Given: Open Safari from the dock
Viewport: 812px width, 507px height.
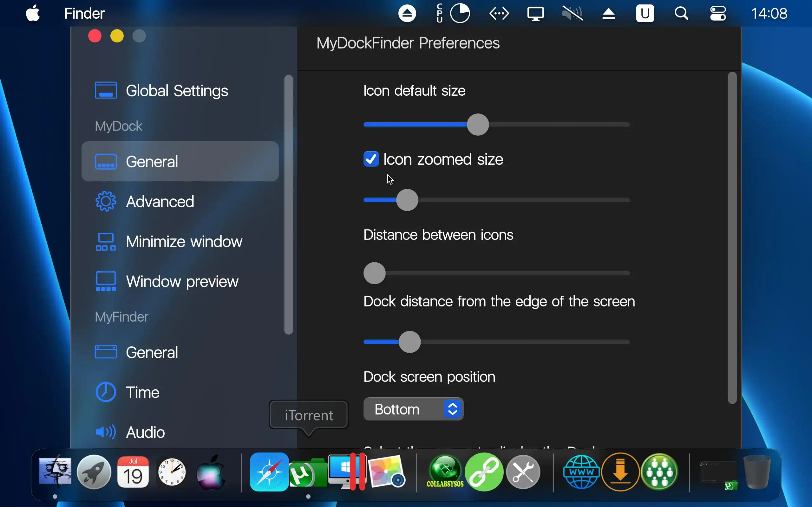Looking at the screenshot, I should pyautogui.click(x=269, y=472).
